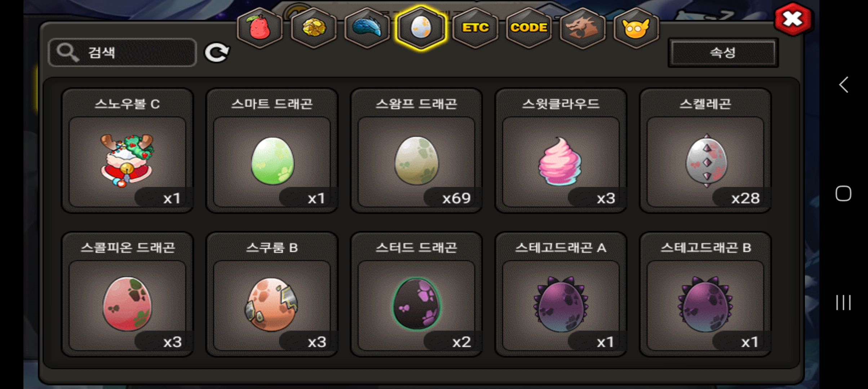Viewport: 868px width, 389px height.
Task: Open the red fruit food tab
Action: point(260,28)
